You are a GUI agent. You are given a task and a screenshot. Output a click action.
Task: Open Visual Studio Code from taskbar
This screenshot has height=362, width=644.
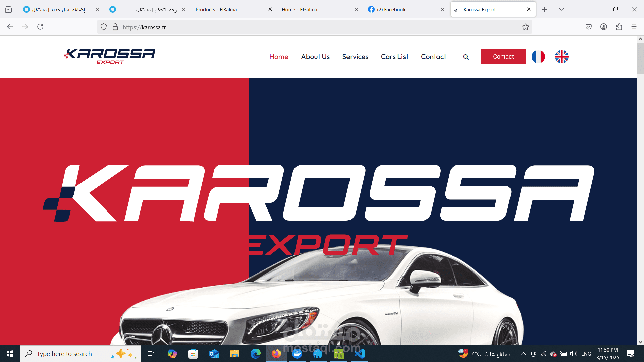coord(360,354)
